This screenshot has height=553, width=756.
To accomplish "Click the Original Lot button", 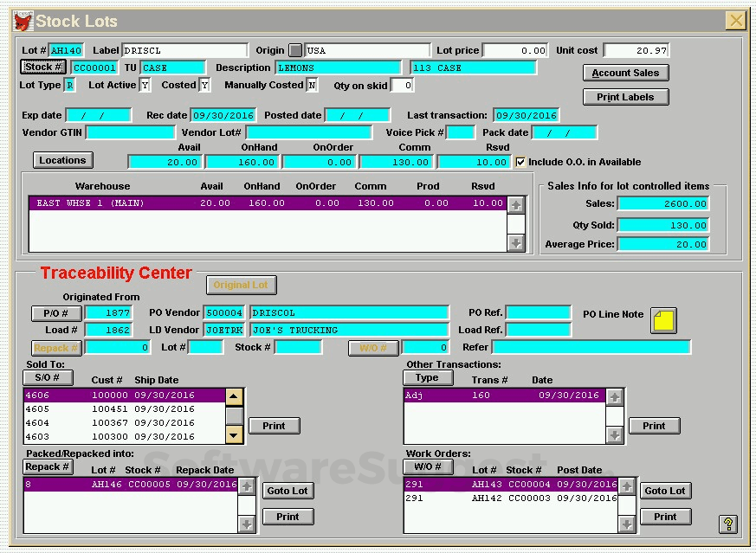I will pos(241,285).
